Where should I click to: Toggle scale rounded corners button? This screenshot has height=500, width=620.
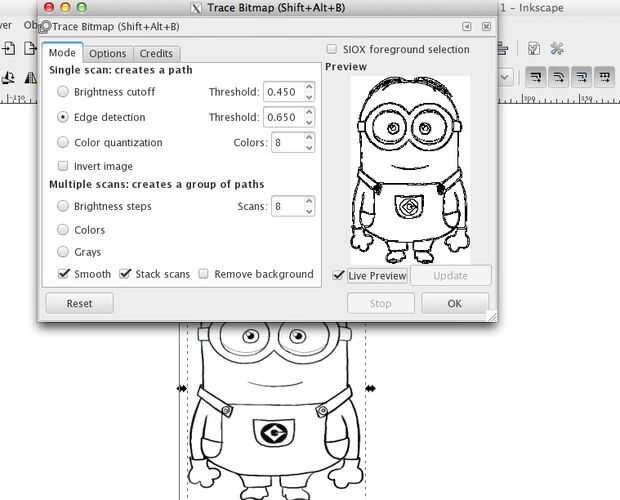558,77
